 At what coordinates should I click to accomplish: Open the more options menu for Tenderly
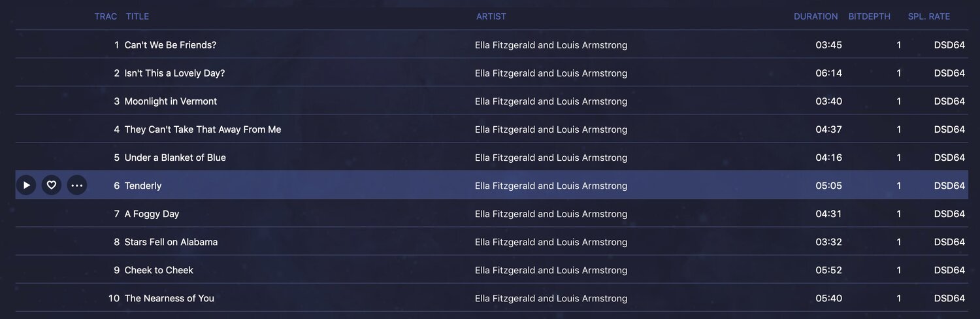(x=77, y=186)
